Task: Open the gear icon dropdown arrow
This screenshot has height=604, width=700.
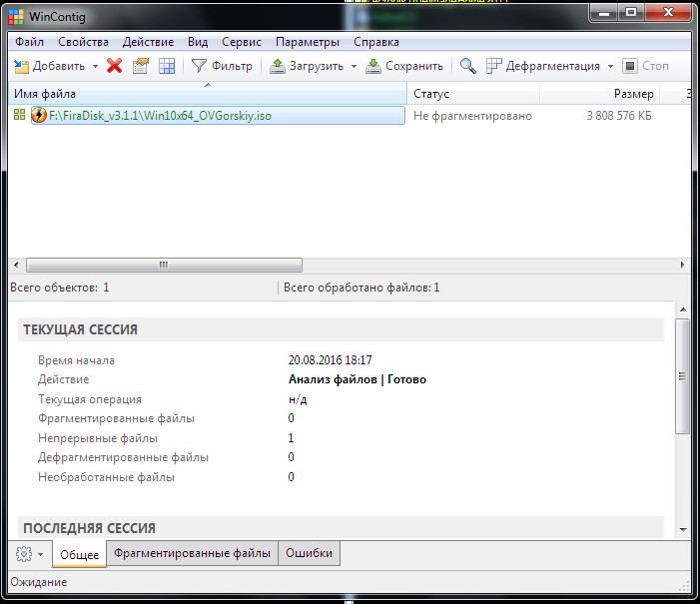Action: click(41, 554)
